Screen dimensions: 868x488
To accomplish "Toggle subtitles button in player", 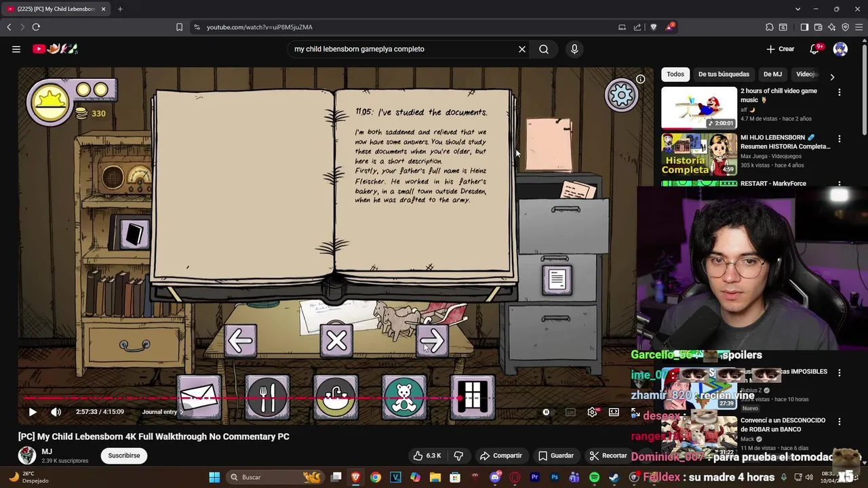I will click(570, 412).
